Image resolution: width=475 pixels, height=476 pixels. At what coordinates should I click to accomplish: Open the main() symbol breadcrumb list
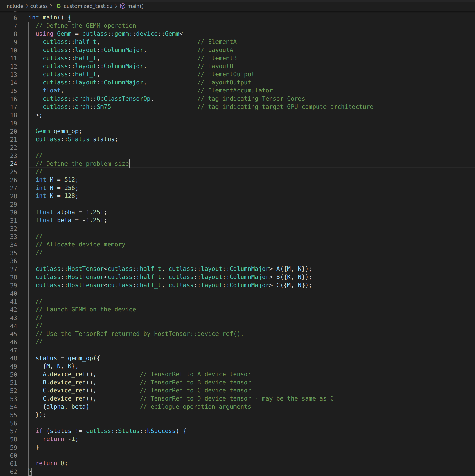135,6
